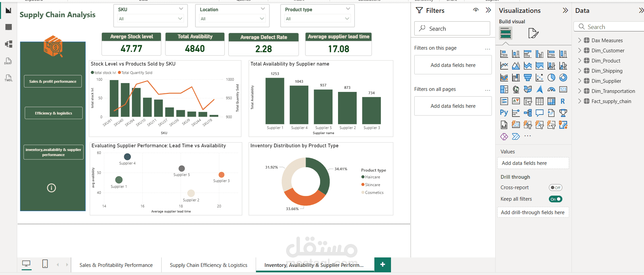
Task: Choose the Decomposition tree visual
Action: pyautogui.click(x=528, y=113)
